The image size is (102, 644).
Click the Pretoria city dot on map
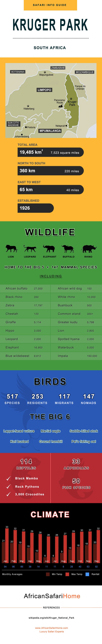[x=26, y=127]
